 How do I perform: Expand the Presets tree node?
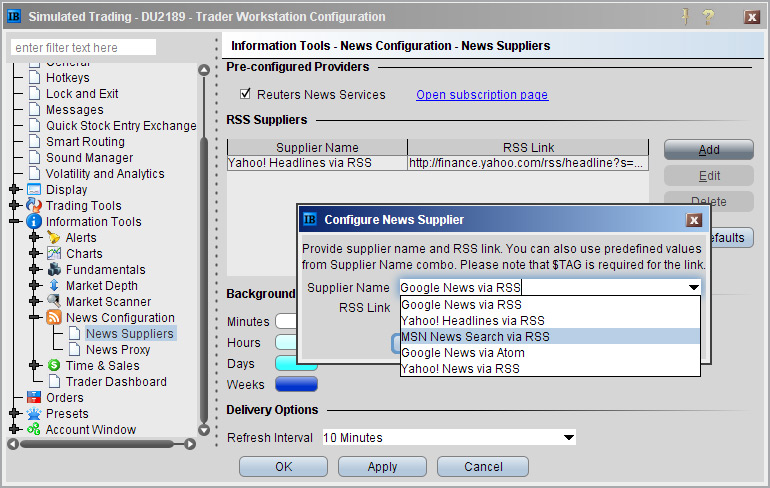[x=14, y=413]
